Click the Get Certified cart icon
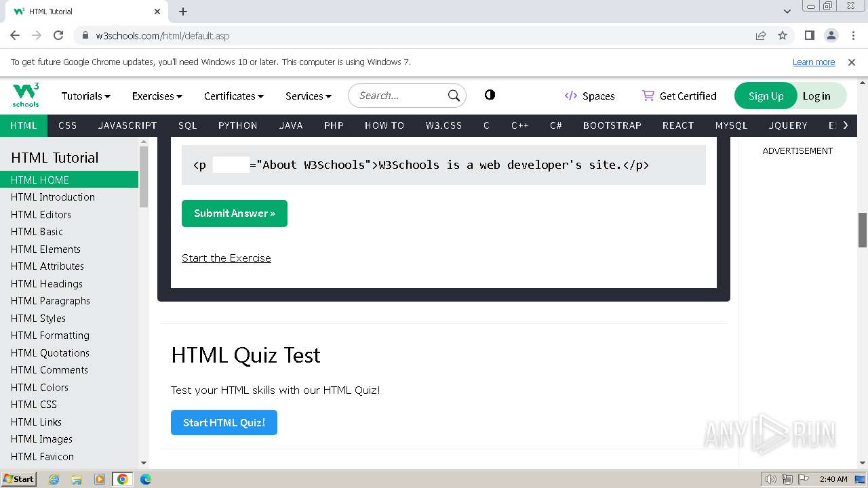 click(x=648, y=96)
